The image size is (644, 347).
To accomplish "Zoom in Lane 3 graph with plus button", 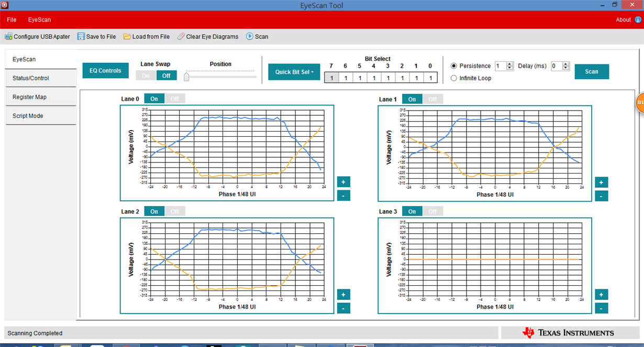I will 601,295.
